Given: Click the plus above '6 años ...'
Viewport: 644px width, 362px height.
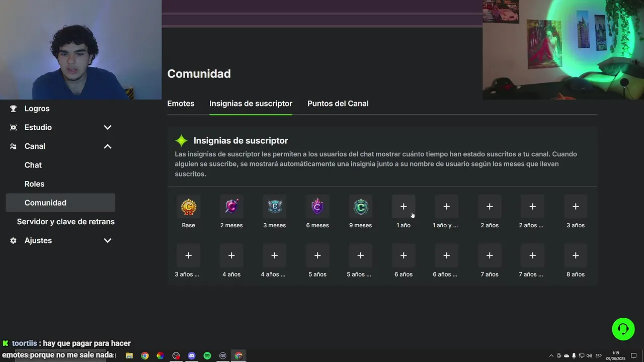Looking at the screenshot, I should click(446, 255).
